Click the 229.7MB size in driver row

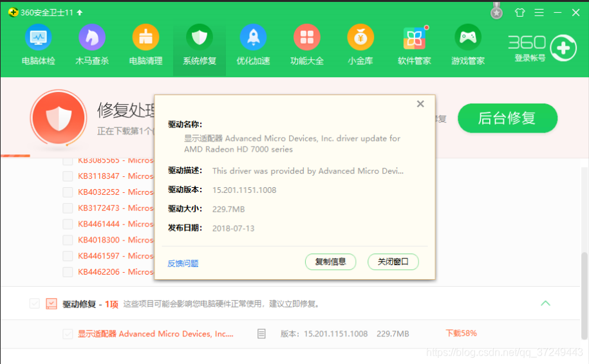pyautogui.click(x=393, y=334)
